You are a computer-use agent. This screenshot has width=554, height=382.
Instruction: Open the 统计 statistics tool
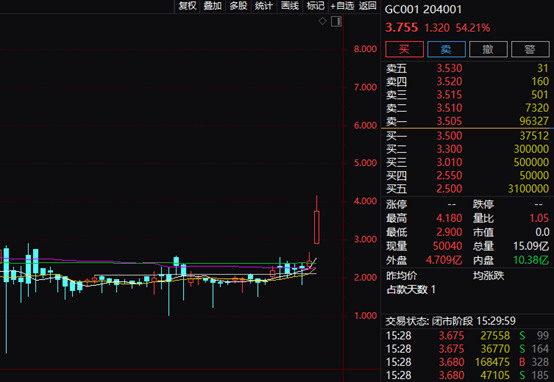point(264,6)
